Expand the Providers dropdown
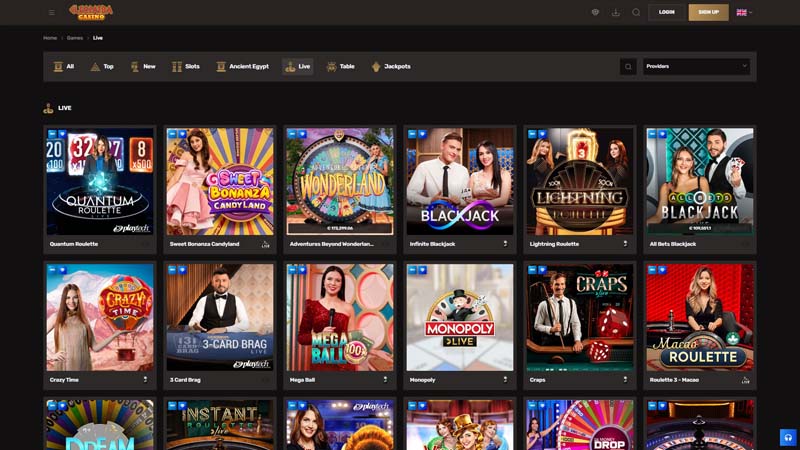Viewport: 800px width, 450px height. (x=696, y=66)
